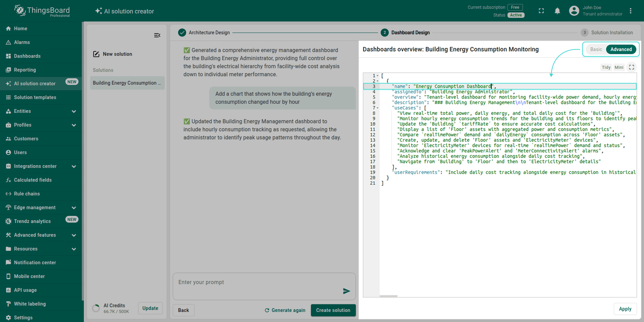
Task: Open the user menu three-dot icon
Action: point(631,11)
